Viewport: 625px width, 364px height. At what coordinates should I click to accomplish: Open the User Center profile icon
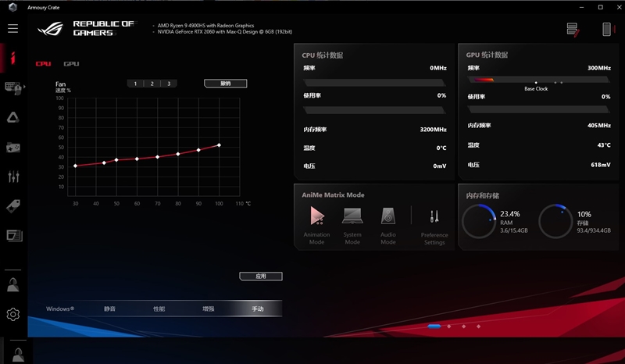(13, 284)
